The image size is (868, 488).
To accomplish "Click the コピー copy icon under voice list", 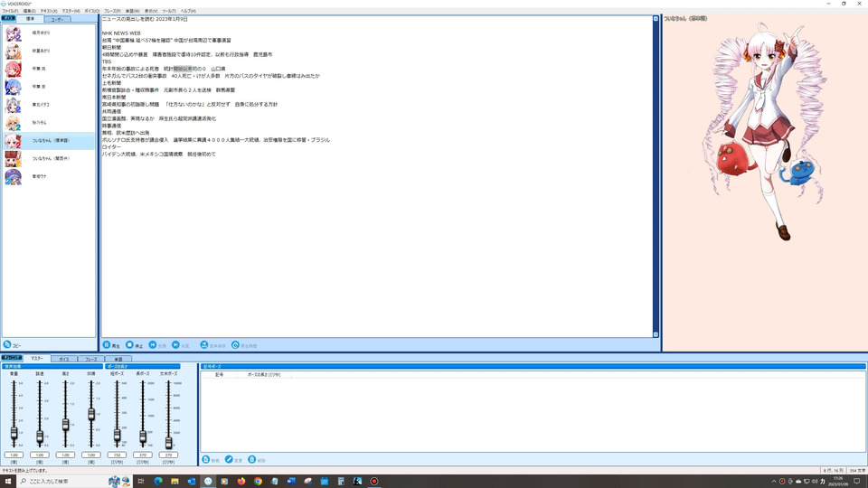I will (7, 344).
